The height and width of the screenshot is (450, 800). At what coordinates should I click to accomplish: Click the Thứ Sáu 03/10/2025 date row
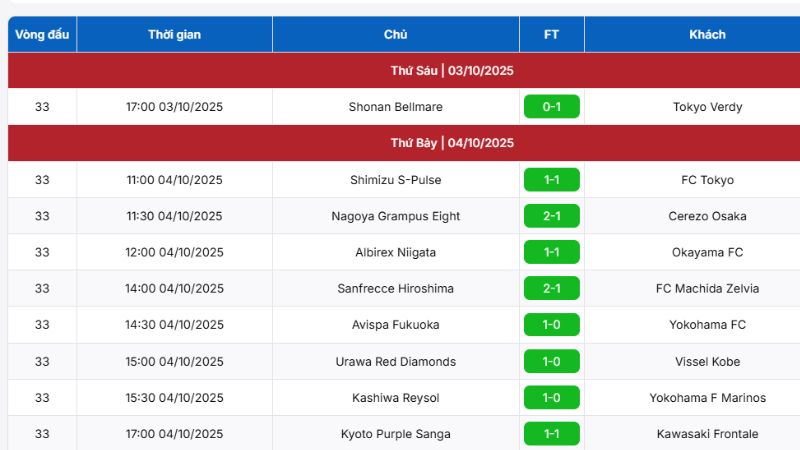(x=452, y=71)
